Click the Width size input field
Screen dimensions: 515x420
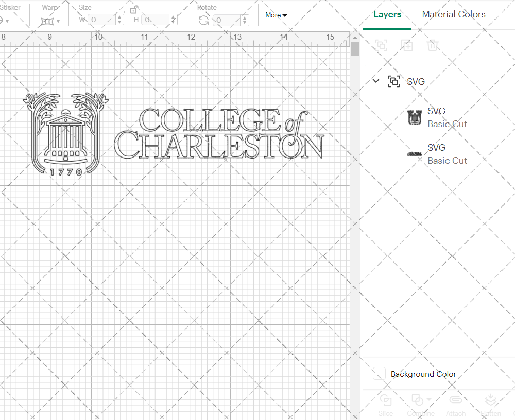(102, 20)
